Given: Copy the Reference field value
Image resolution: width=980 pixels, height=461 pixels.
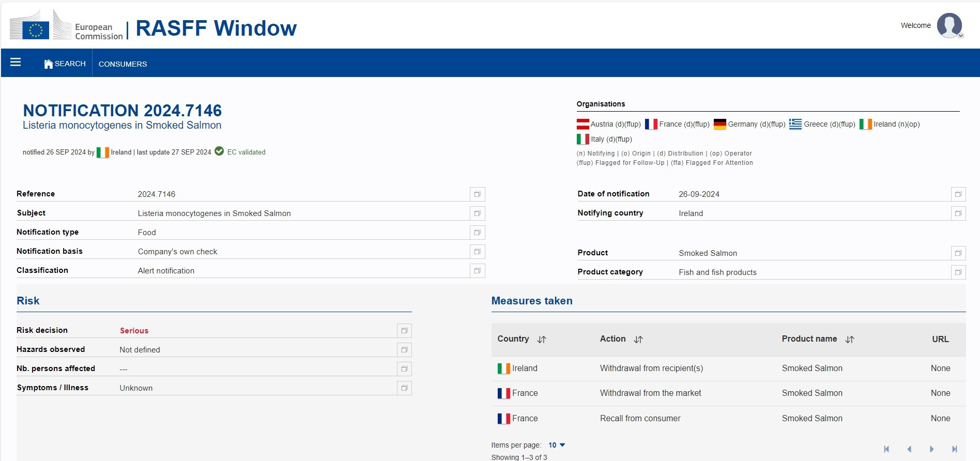Looking at the screenshot, I should pyautogui.click(x=477, y=194).
